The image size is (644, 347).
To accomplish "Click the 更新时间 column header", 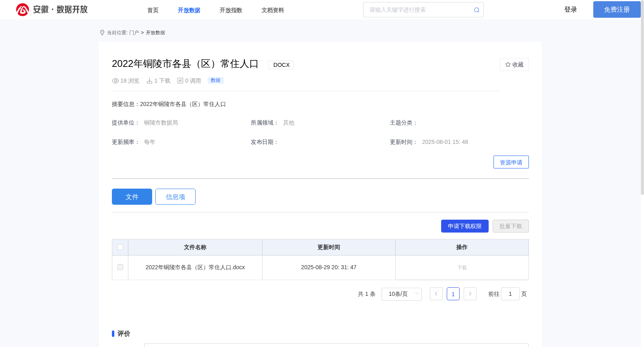I will (x=329, y=247).
